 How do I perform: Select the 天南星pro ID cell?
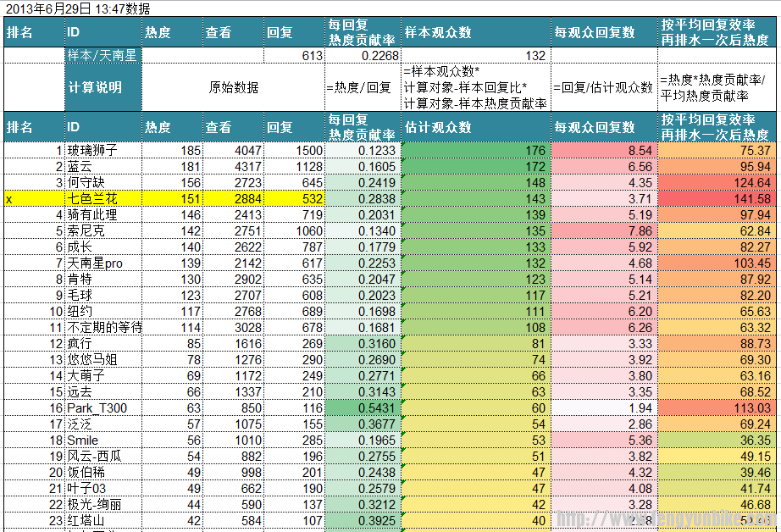click(x=102, y=263)
